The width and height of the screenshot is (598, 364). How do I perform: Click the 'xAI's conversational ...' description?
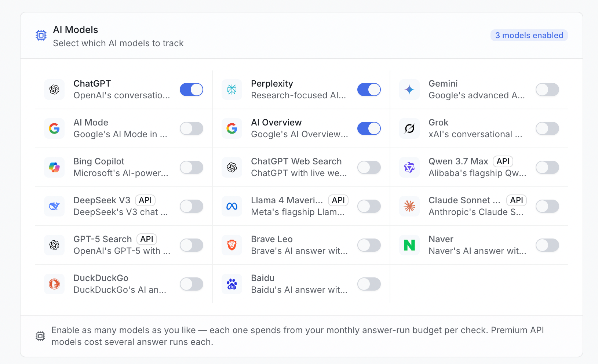[x=475, y=134]
